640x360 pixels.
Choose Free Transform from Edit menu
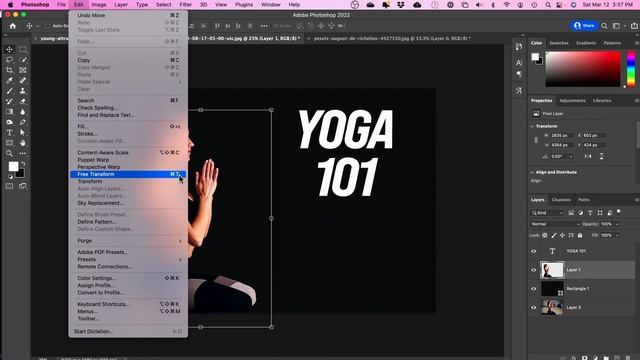(128, 174)
